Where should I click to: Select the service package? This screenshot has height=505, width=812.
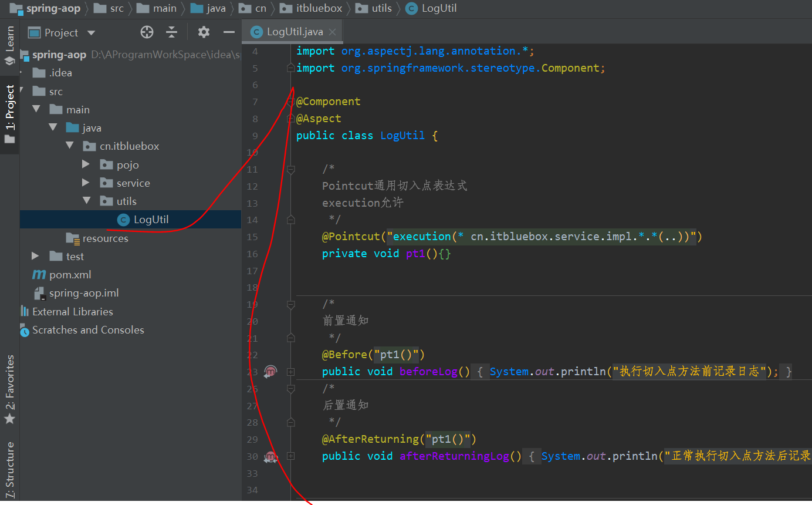pyautogui.click(x=133, y=183)
